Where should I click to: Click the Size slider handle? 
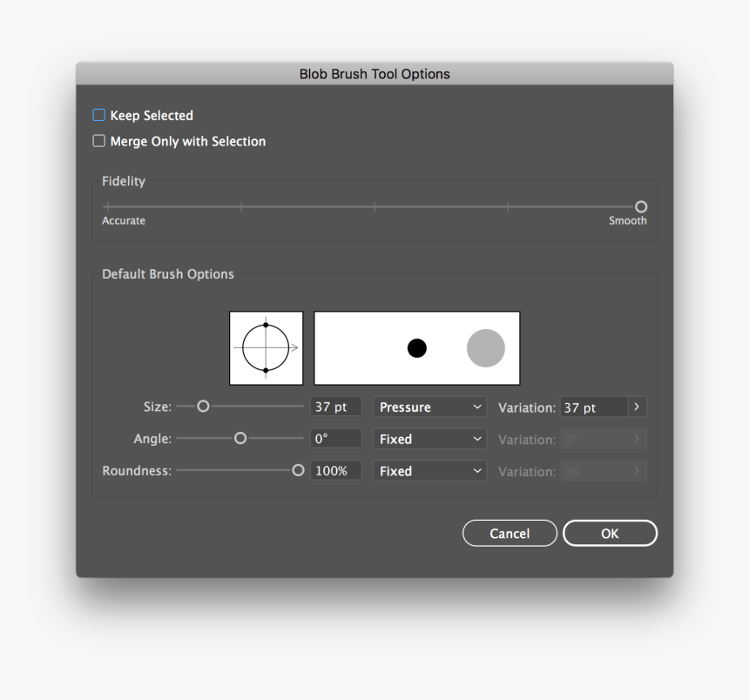(x=203, y=406)
